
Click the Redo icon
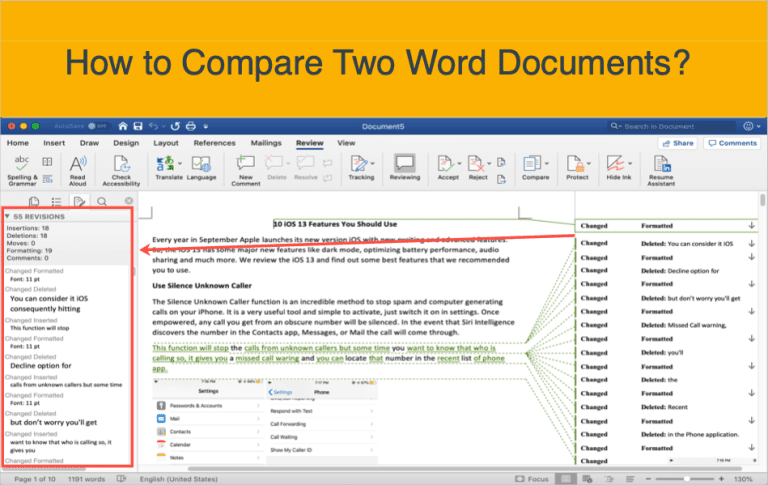pos(175,126)
